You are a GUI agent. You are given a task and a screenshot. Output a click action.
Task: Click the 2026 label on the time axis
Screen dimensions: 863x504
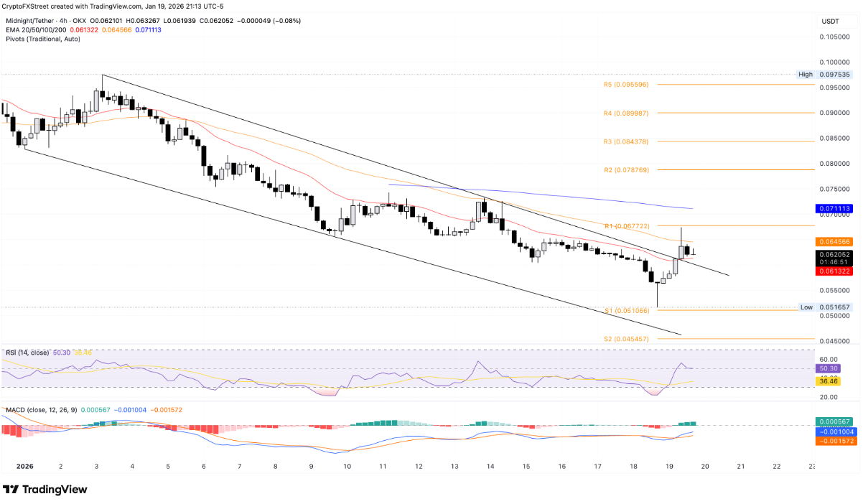pyautogui.click(x=25, y=466)
